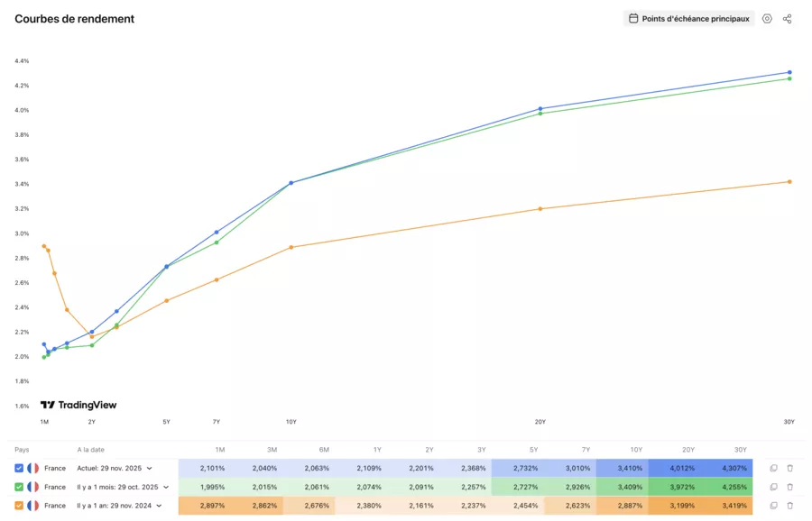Uncheck the Actuel France curve
812x521 pixels.
click(18, 468)
